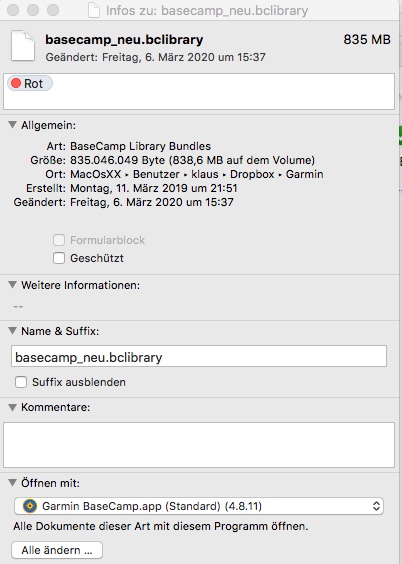Collapse the Öffnen mit section

click(13, 483)
